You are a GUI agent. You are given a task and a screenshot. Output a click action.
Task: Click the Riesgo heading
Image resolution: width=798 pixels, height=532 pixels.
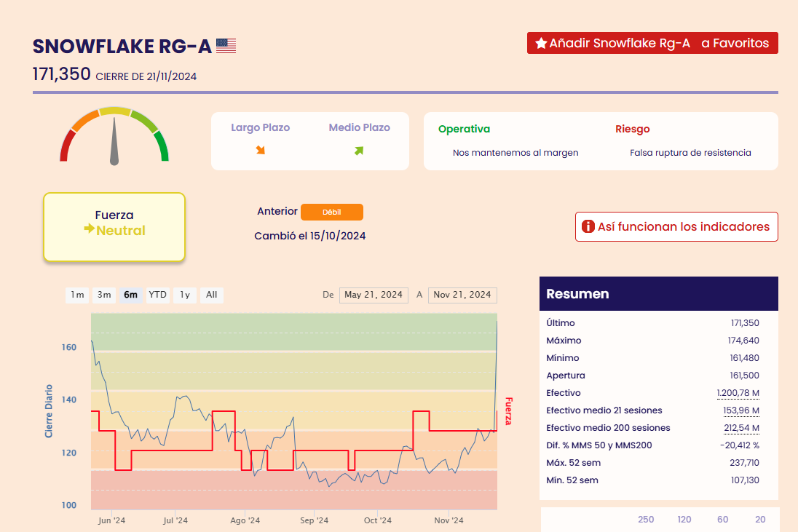click(x=633, y=130)
